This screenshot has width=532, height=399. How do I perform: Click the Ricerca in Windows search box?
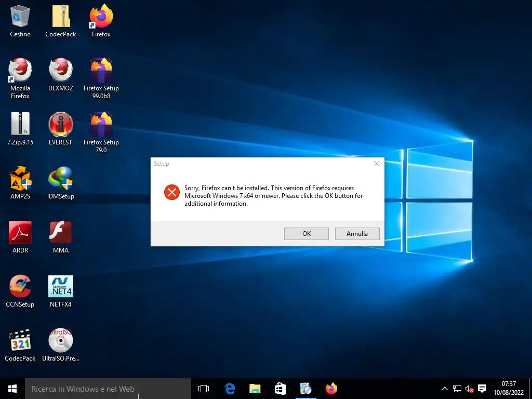pyautogui.click(x=108, y=389)
